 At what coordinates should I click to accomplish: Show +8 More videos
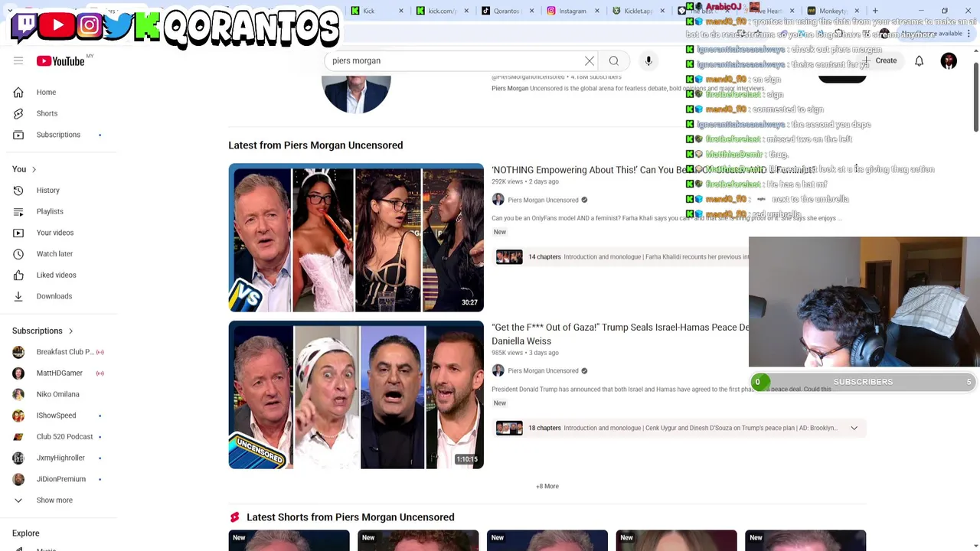(547, 486)
